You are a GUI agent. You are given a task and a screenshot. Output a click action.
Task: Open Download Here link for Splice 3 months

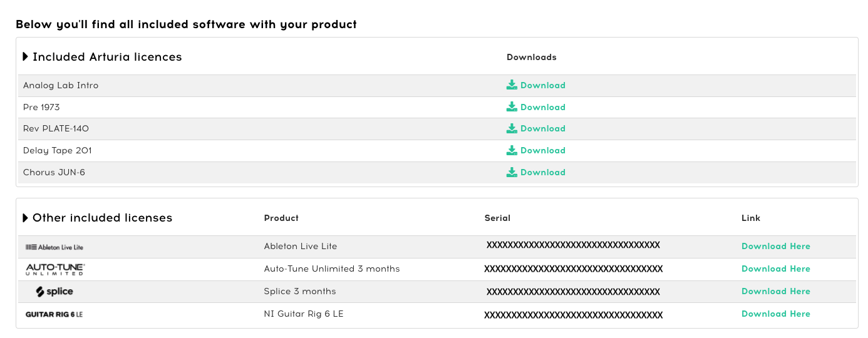(x=776, y=292)
